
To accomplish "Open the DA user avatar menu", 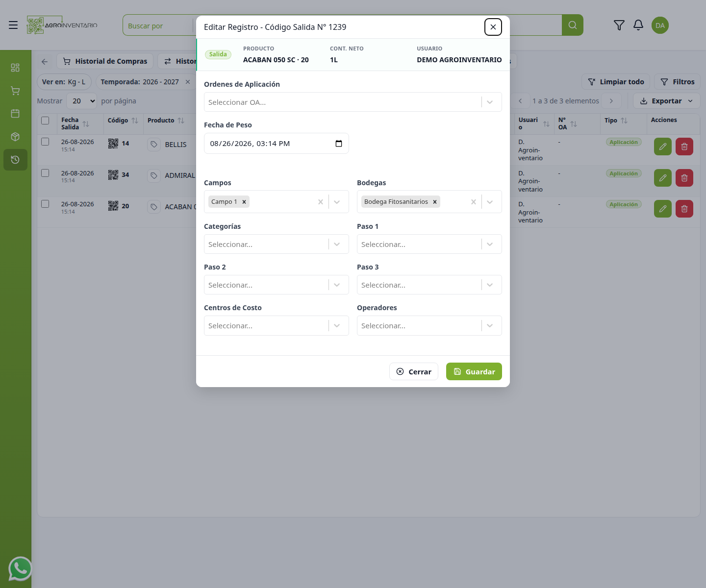I will (x=660, y=25).
